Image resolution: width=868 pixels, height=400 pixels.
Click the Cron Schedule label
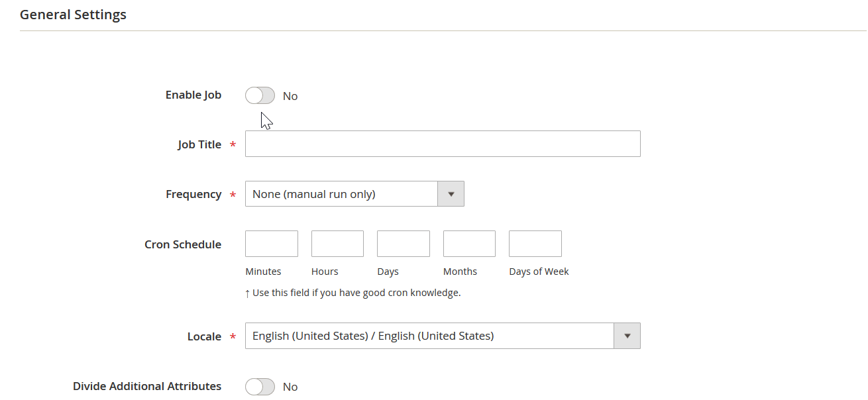(x=183, y=244)
